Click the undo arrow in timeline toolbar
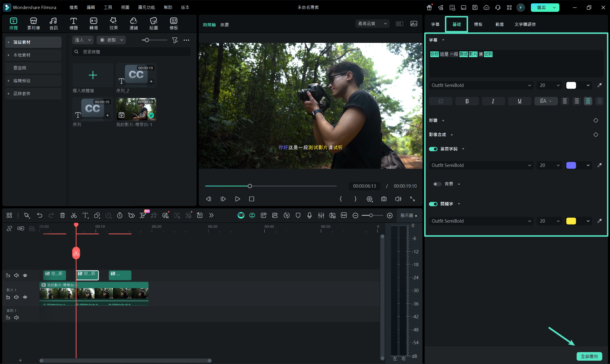The height and width of the screenshot is (364, 610). click(x=40, y=216)
